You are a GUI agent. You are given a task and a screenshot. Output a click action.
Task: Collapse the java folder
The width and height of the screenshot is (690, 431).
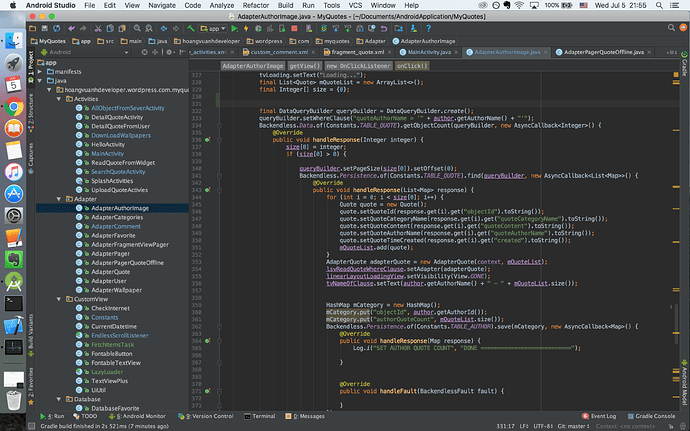[40, 81]
